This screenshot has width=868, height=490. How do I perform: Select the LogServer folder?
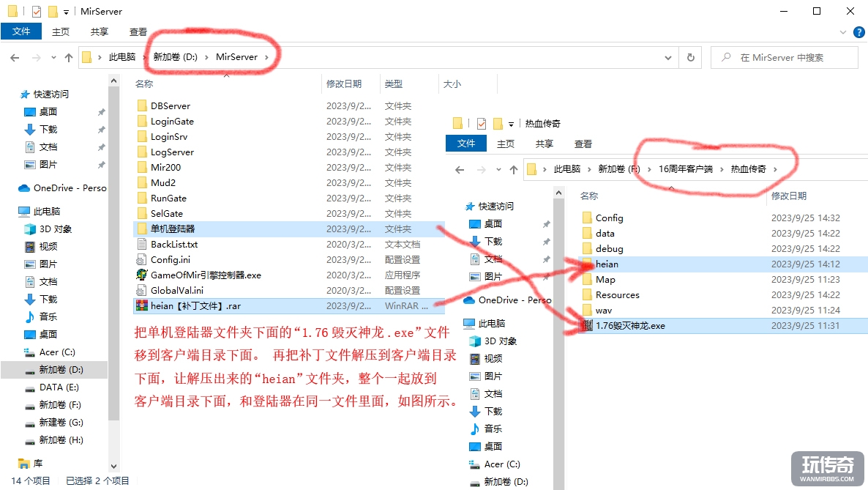pyautogui.click(x=172, y=152)
